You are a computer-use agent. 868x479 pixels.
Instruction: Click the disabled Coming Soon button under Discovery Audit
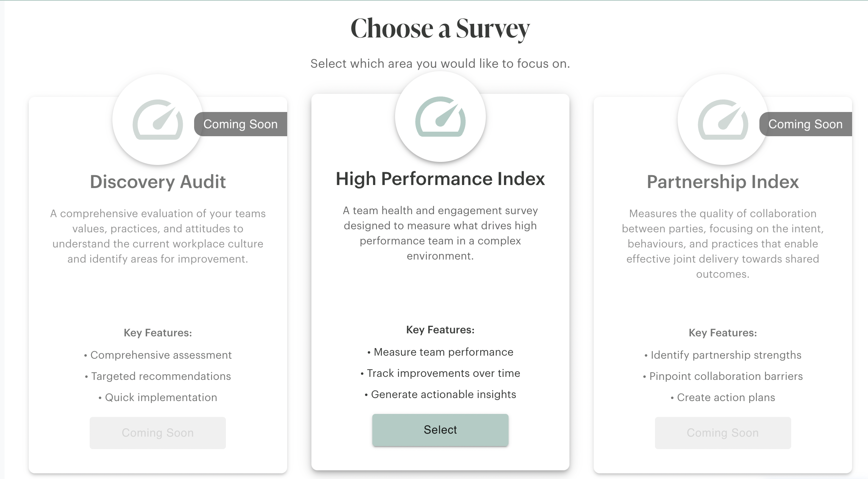coord(158,433)
